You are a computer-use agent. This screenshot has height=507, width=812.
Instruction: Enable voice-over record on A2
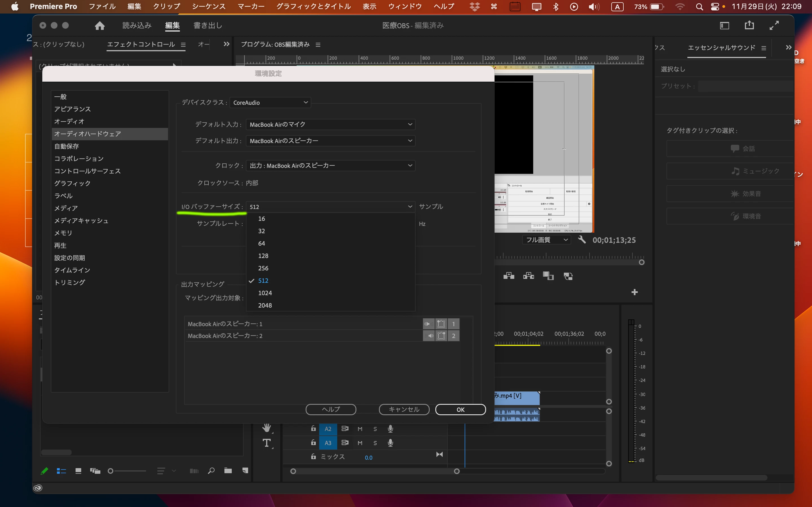pyautogui.click(x=390, y=428)
